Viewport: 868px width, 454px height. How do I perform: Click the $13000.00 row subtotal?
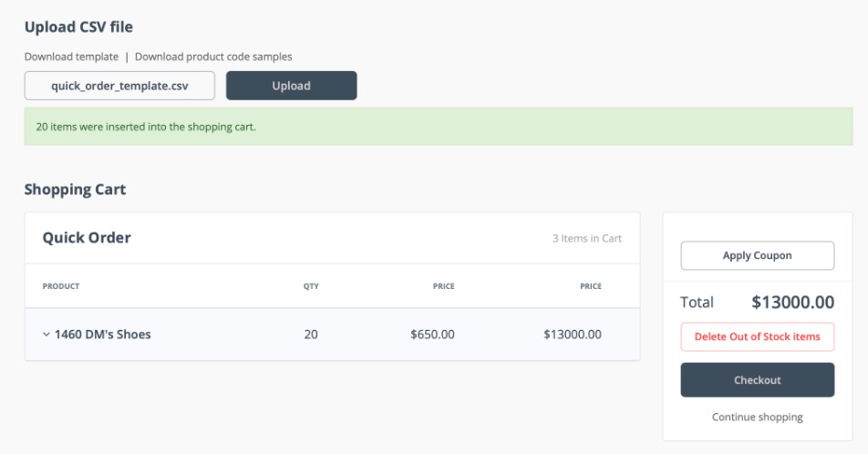click(572, 335)
